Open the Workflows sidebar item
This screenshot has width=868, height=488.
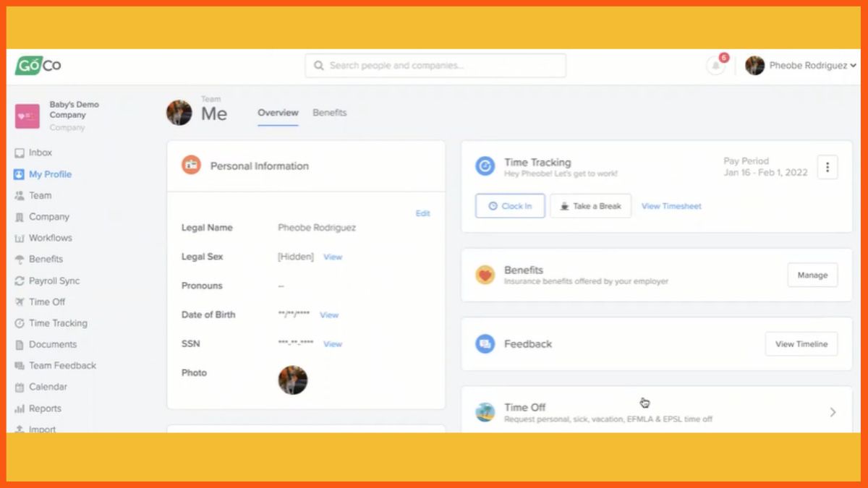click(x=50, y=238)
